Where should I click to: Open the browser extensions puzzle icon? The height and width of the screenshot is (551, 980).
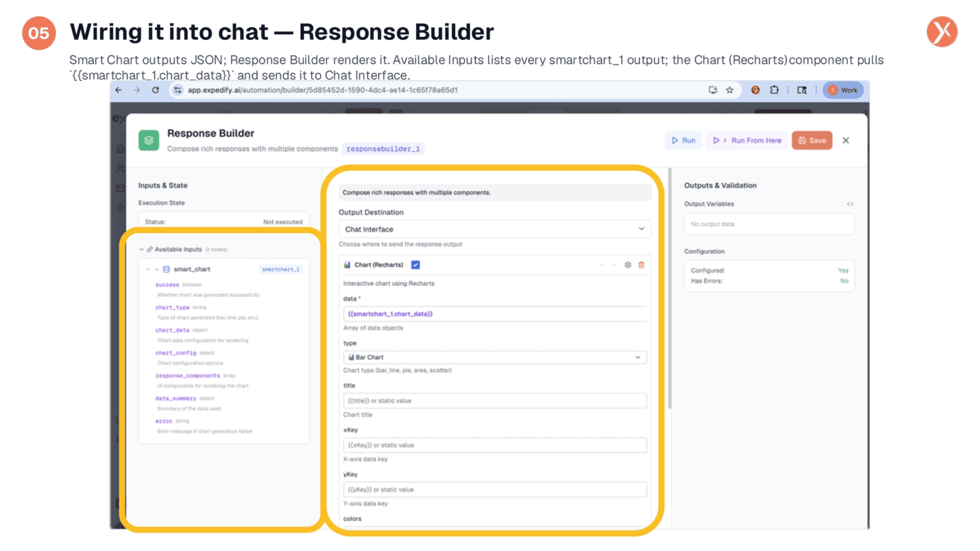774,90
